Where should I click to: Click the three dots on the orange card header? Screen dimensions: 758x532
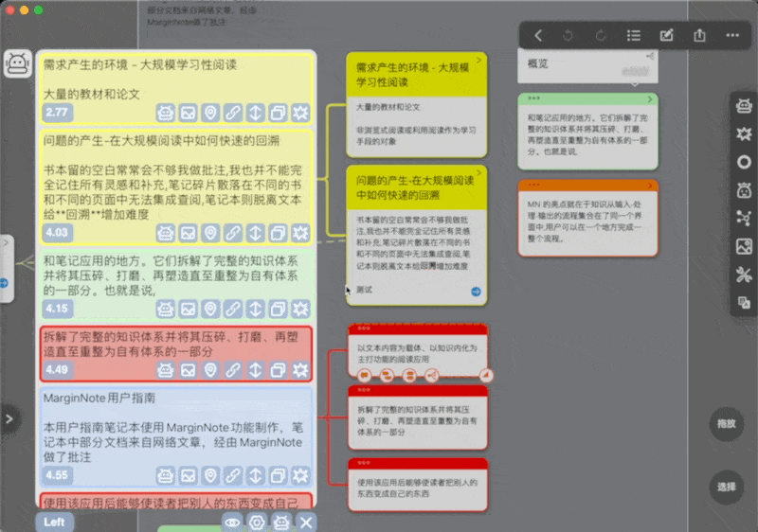point(533,185)
